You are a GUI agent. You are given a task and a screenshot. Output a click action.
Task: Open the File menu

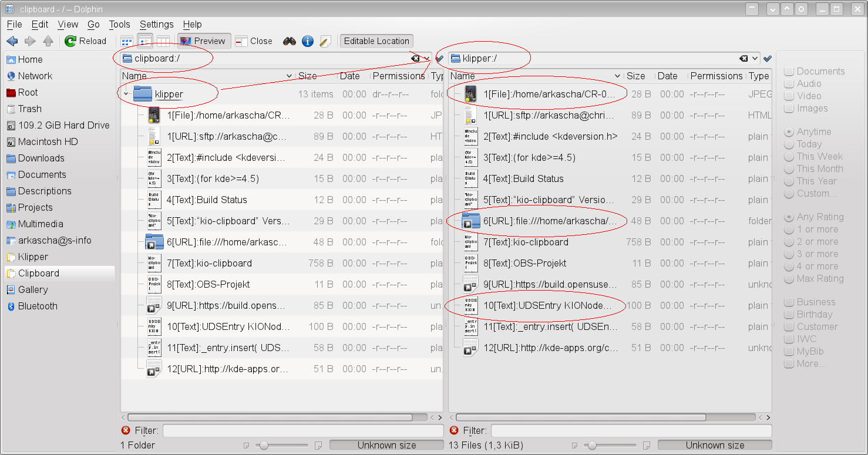[14, 25]
